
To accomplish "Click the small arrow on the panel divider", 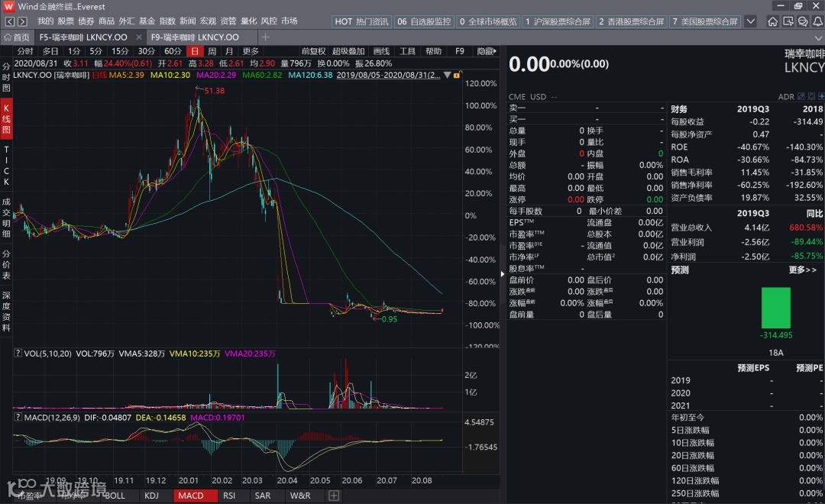I will coord(503,274).
